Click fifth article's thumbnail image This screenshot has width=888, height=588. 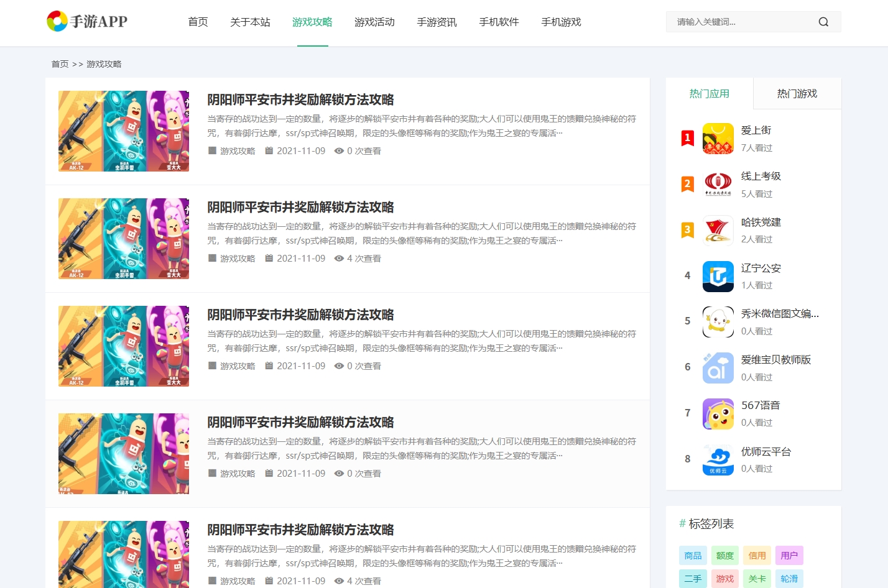tap(124, 554)
